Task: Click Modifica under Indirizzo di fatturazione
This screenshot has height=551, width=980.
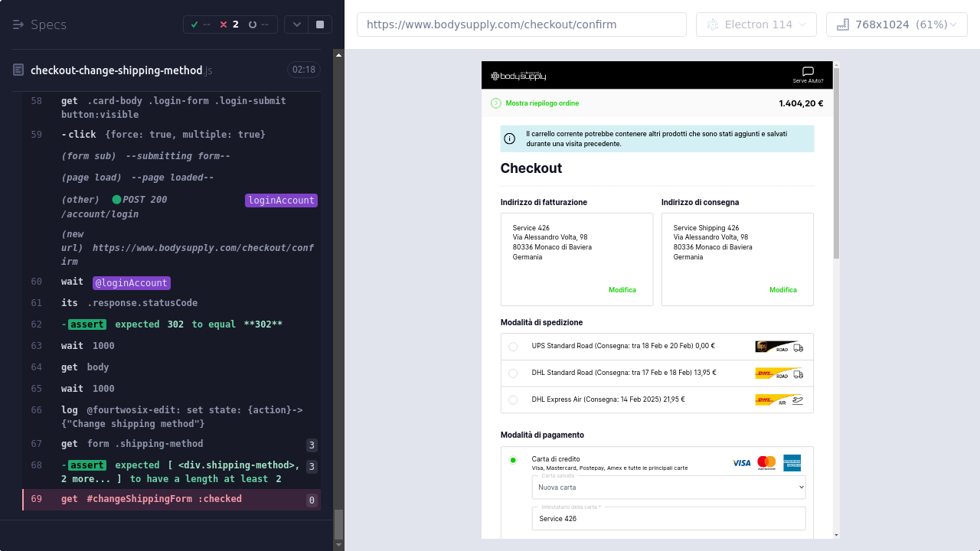Action: 622,290
